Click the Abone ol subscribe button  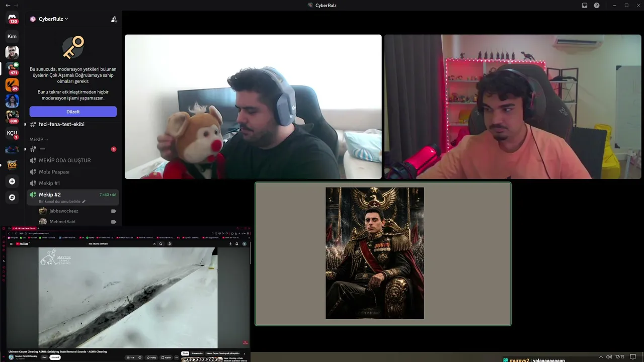pos(55,357)
